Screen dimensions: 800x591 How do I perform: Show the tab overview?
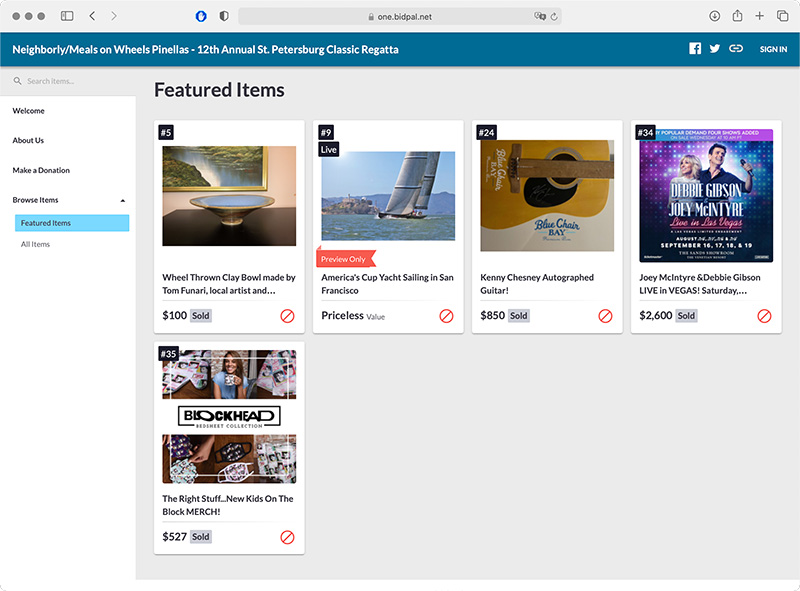(782, 16)
